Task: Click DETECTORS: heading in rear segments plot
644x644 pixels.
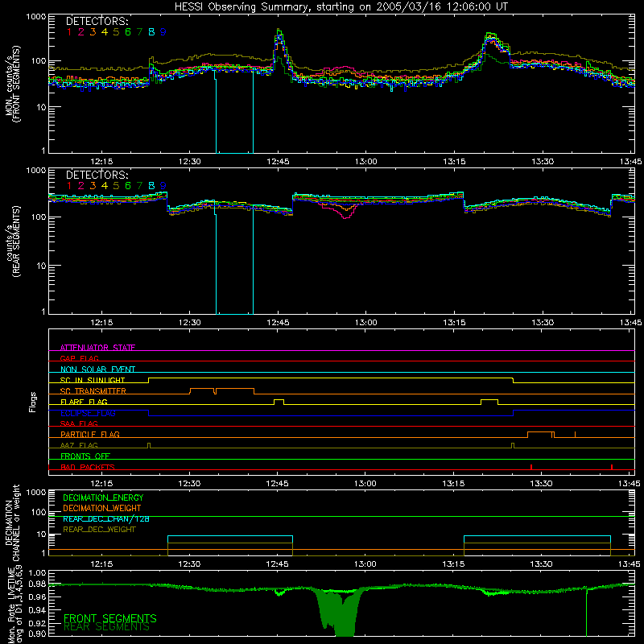Action: click(97, 175)
